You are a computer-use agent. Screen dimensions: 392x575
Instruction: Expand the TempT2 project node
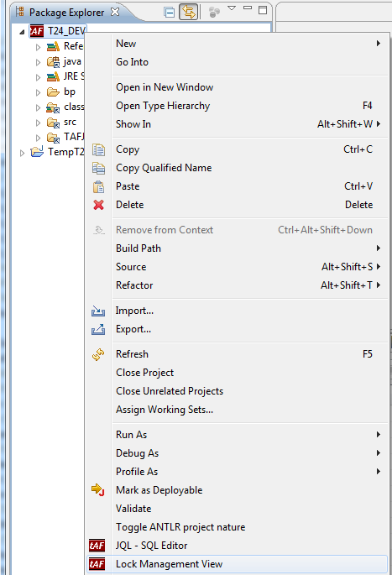pyautogui.click(x=22, y=153)
